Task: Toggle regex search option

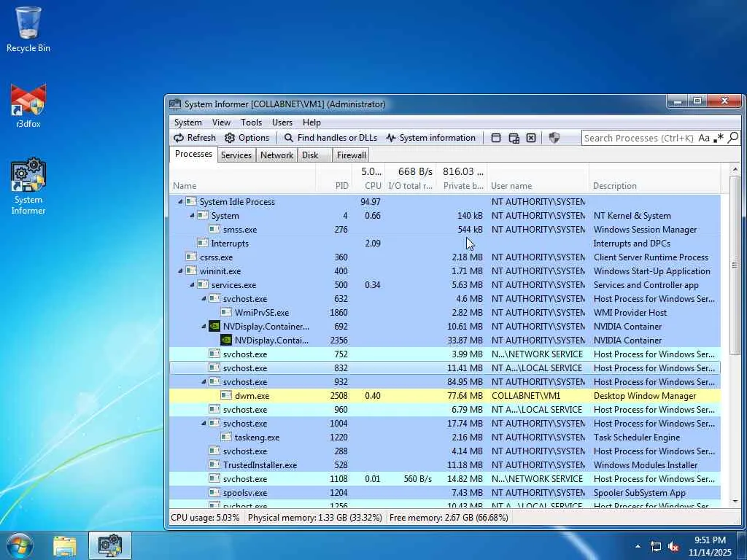Action: coord(719,138)
